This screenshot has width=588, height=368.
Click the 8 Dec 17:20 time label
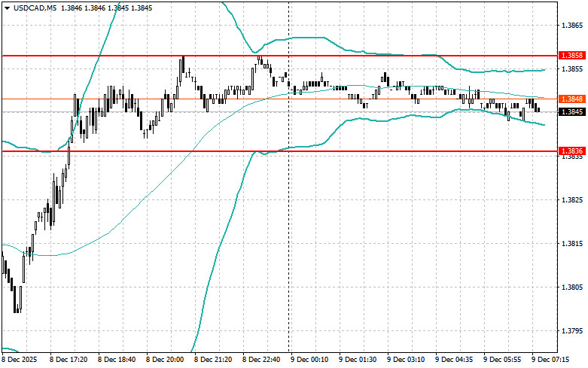69,360
